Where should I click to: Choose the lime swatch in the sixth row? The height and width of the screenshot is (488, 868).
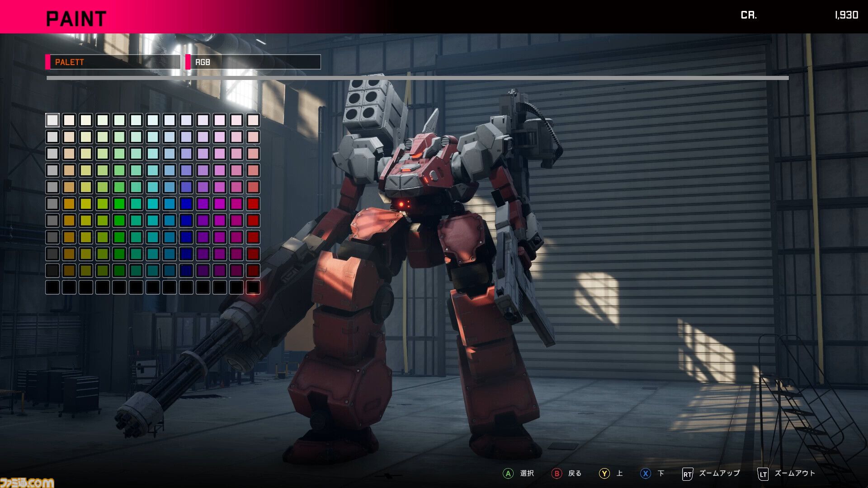pyautogui.click(x=103, y=203)
